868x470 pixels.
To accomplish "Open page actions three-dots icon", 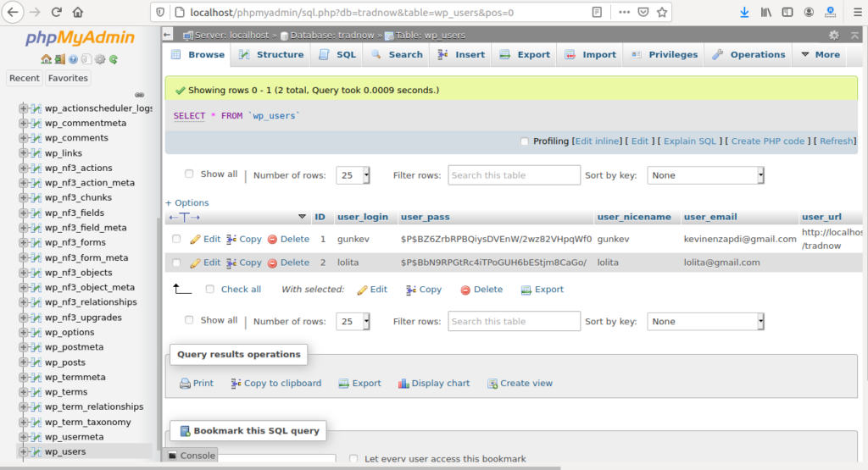I will (x=624, y=12).
